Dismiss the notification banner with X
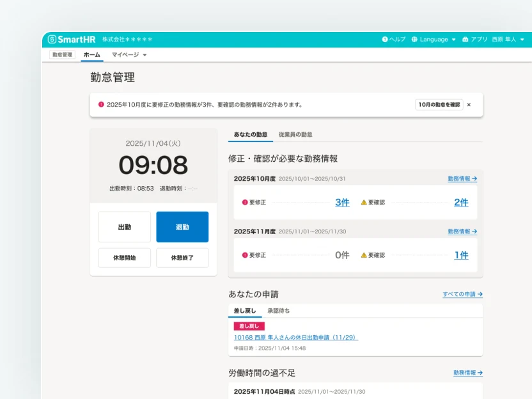 pos(469,105)
